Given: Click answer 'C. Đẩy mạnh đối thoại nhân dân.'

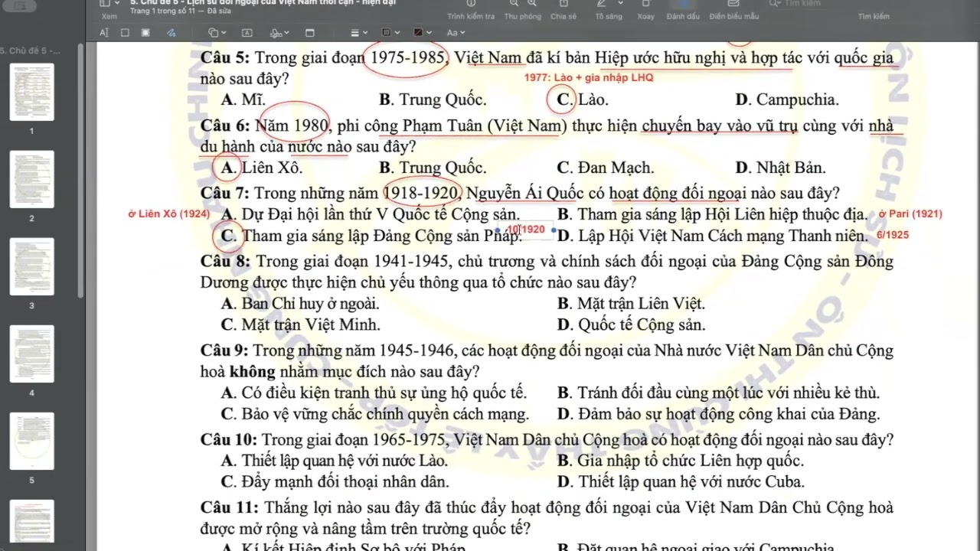Looking at the screenshot, I should [x=335, y=482].
